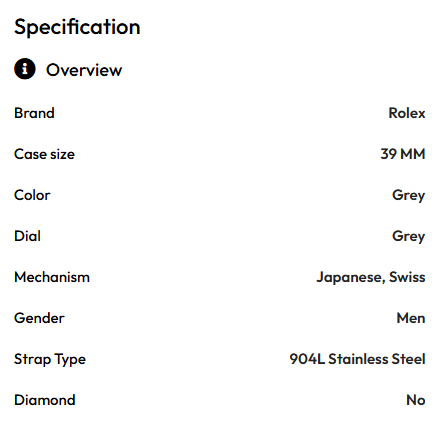Viewport: 444px width, 421px height.
Task: Click the Dial label
Action: [x=27, y=236]
